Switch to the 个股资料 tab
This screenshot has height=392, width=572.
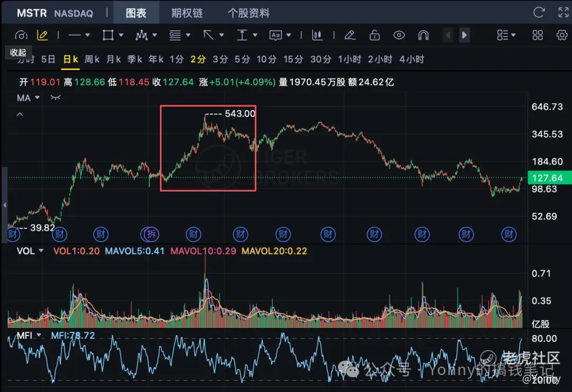249,13
